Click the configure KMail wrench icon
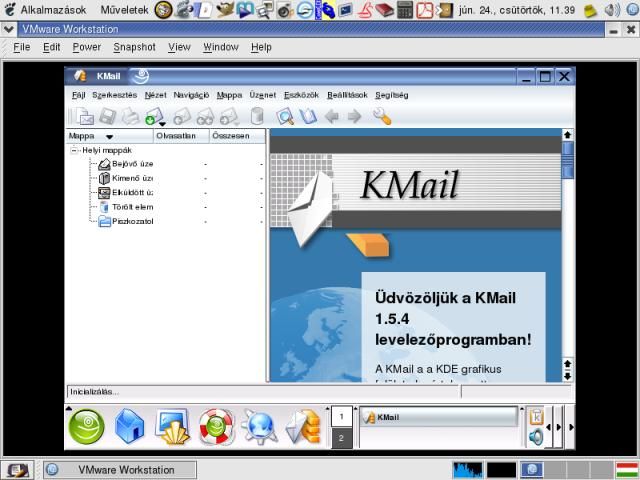This screenshot has height=480, width=640. pos(381,116)
